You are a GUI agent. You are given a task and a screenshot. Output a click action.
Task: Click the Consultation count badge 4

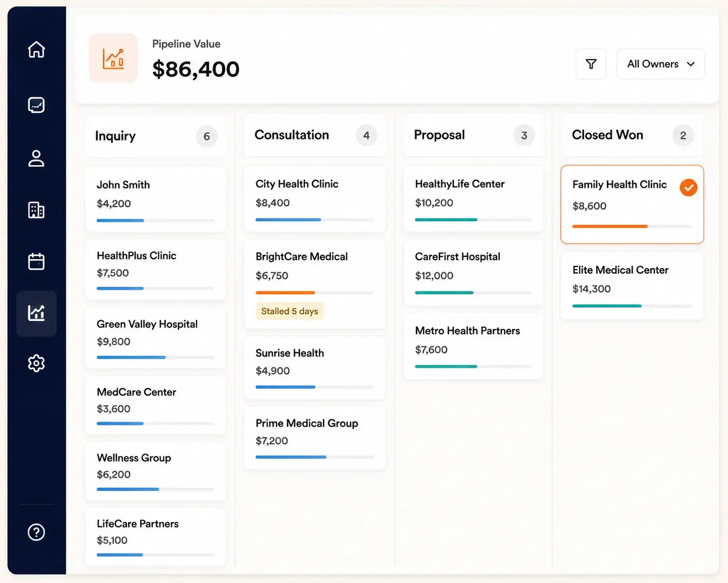(x=366, y=135)
